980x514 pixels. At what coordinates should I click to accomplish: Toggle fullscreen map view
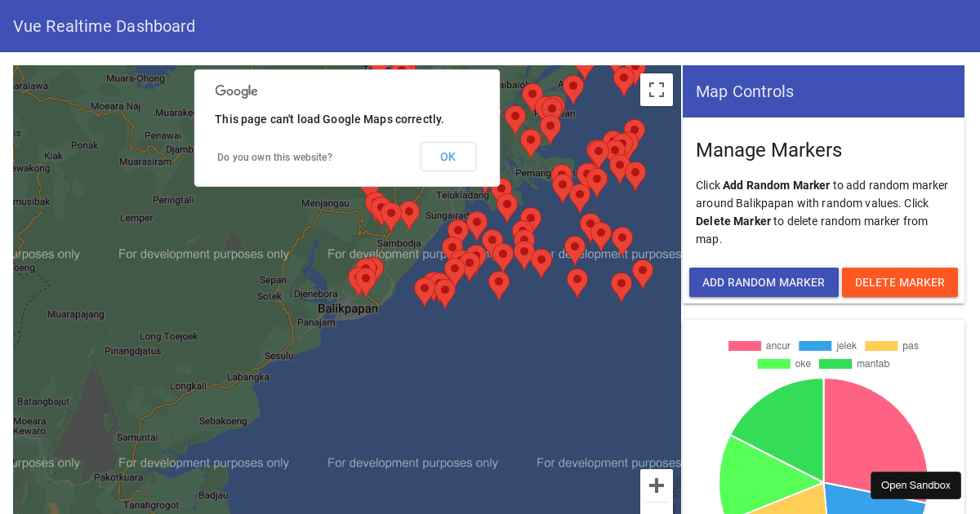pos(656,90)
